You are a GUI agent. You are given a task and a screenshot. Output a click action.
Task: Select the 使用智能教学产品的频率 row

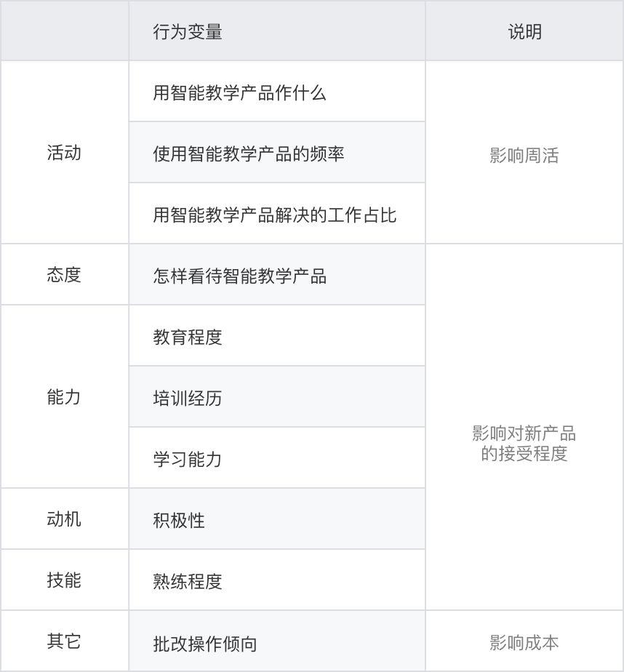[x=248, y=154]
